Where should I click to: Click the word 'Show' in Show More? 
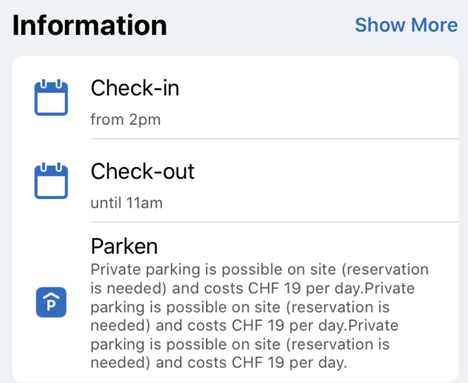[x=380, y=25]
